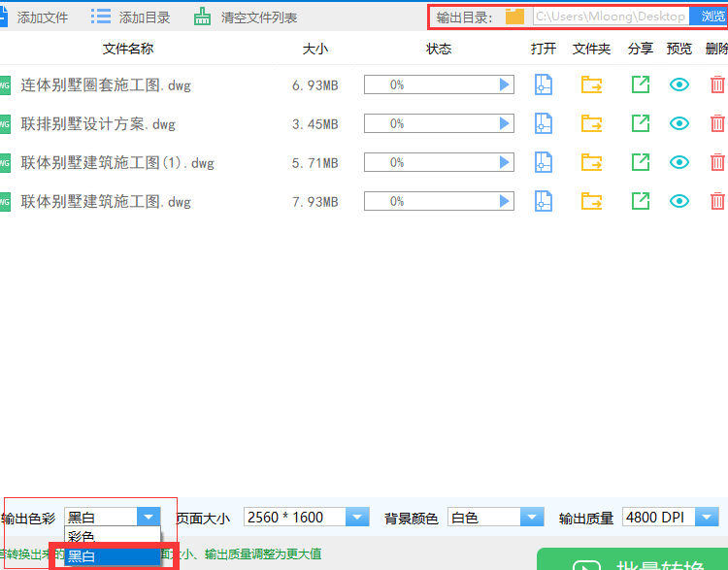Viewport: 728px width, 570px height.
Task: Click the 添加文件 add file button
Action: pyautogui.click(x=33, y=17)
